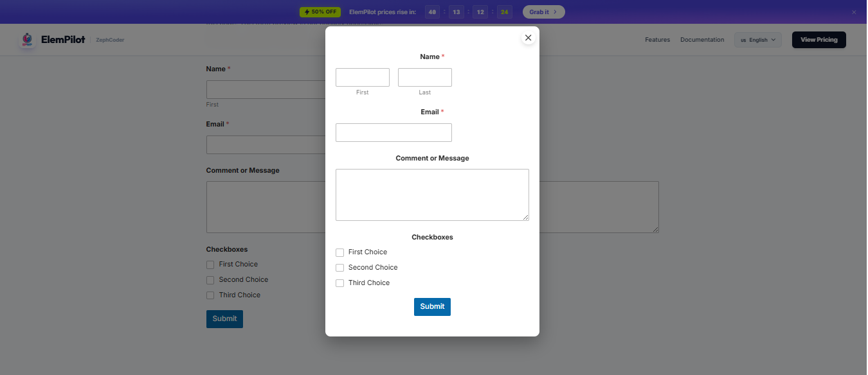Check First Choice on the background page
Image resolution: width=868 pixels, height=375 pixels.
tap(210, 265)
